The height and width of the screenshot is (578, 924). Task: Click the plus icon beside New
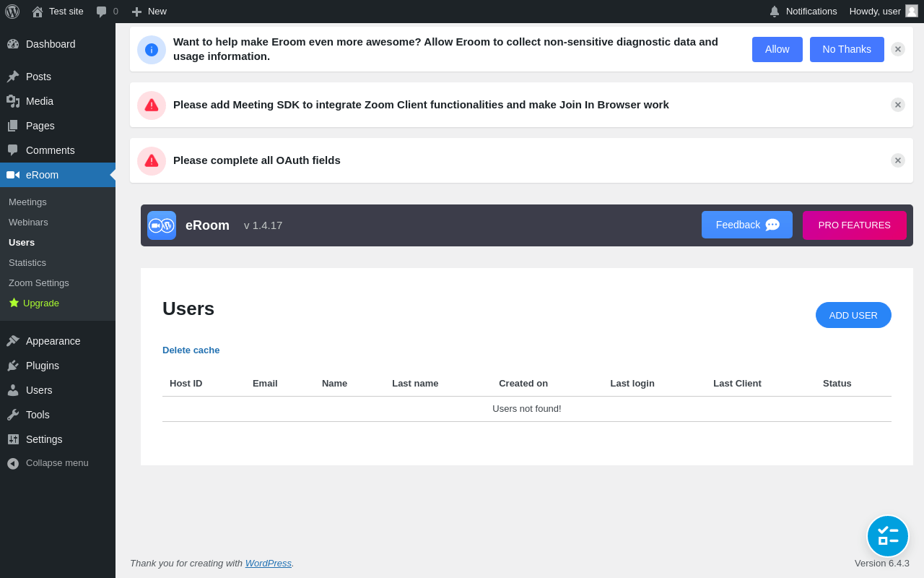[x=136, y=12]
